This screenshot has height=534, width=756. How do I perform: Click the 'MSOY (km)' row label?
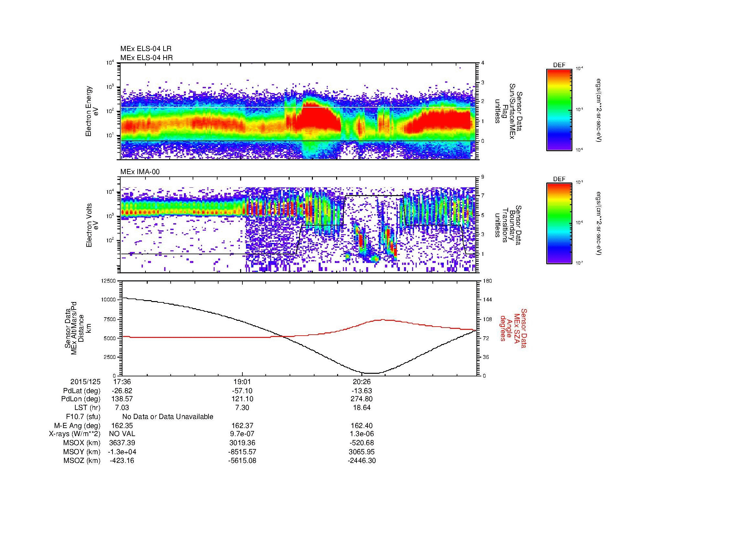[82, 452]
